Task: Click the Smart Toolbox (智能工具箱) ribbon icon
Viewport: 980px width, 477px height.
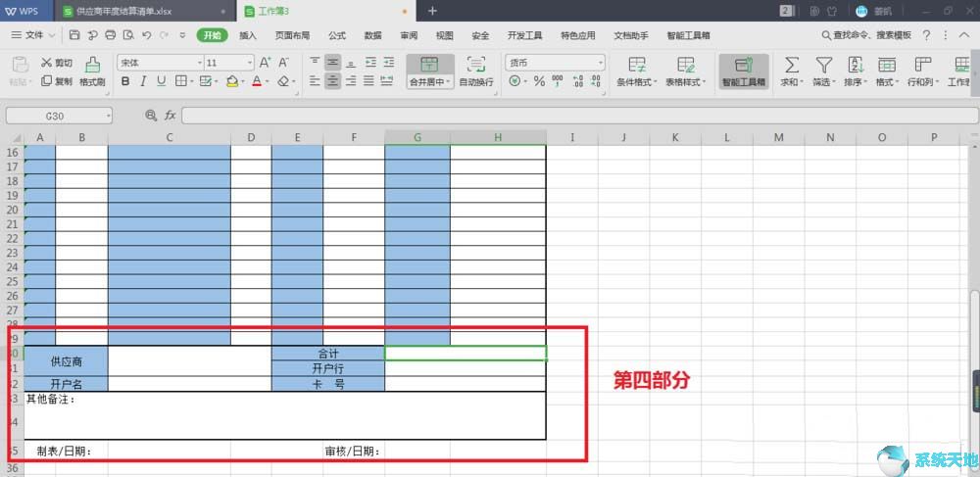Action: click(744, 72)
